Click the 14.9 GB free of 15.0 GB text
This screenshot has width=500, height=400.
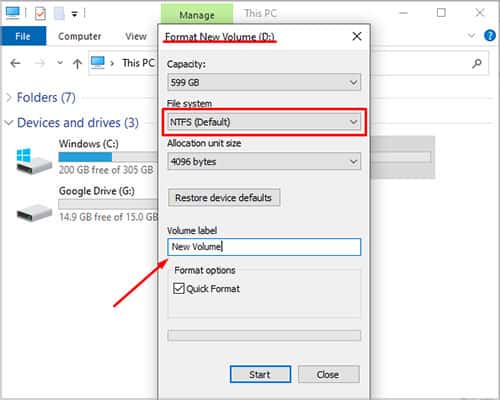coord(108,217)
